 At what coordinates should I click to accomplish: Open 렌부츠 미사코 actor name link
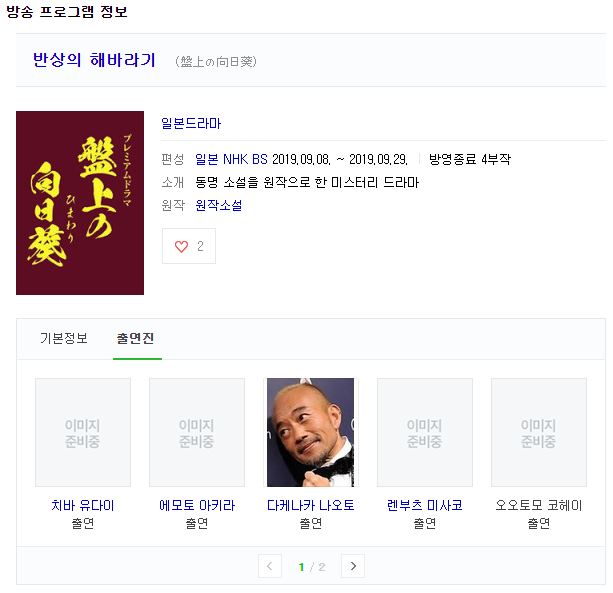point(425,505)
